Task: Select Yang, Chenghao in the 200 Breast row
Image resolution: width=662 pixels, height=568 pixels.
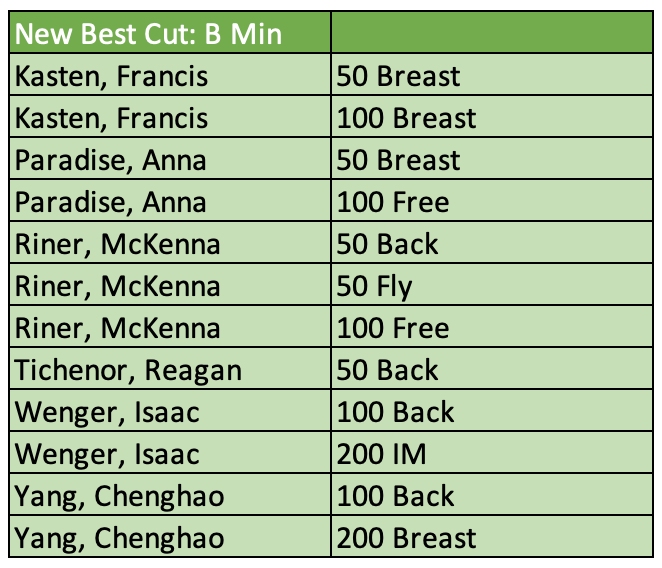Action: point(170,539)
